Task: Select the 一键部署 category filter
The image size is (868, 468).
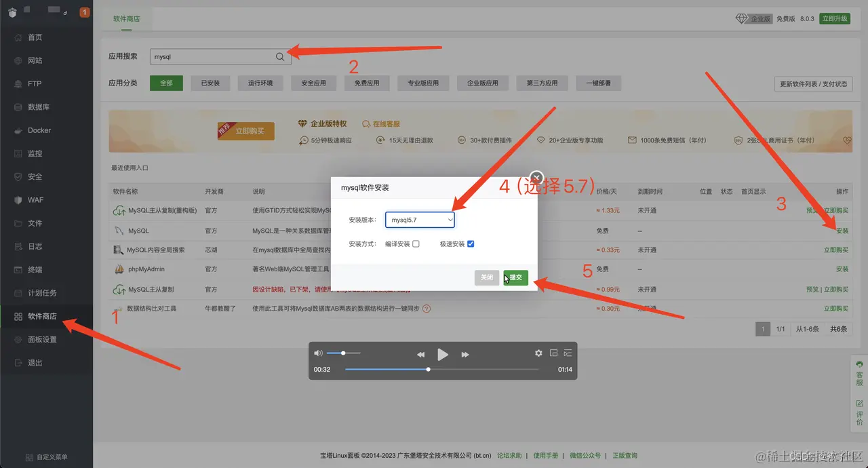Action: point(598,83)
